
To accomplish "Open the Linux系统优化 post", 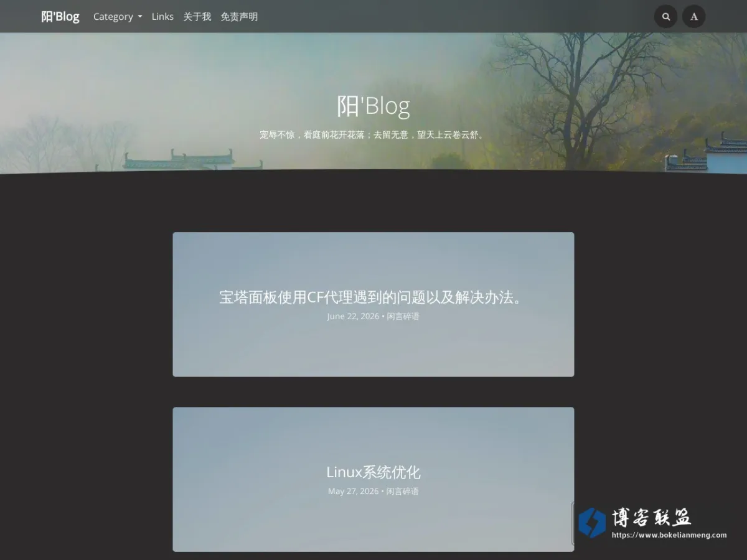I will pyautogui.click(x=374, y=472).
